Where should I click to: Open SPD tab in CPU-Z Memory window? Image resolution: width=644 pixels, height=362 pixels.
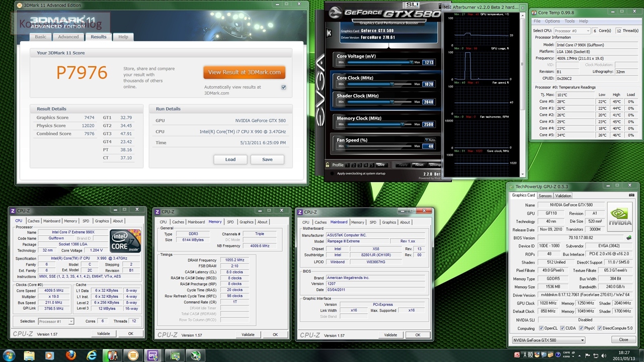[x=230, y=222]
